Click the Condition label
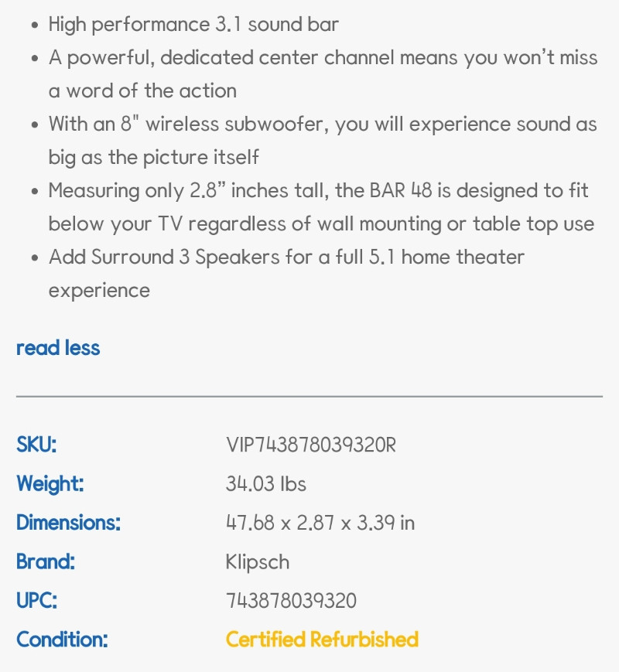The width and height of the screenshot is (619, 672). pos(62,640)
